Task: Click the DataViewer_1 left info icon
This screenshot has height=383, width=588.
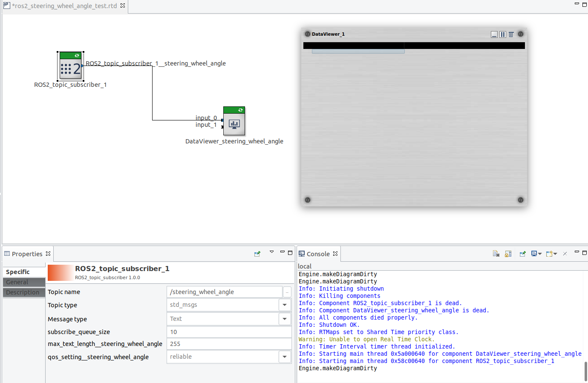Action: pyautogui.click(x=308, y=34)
